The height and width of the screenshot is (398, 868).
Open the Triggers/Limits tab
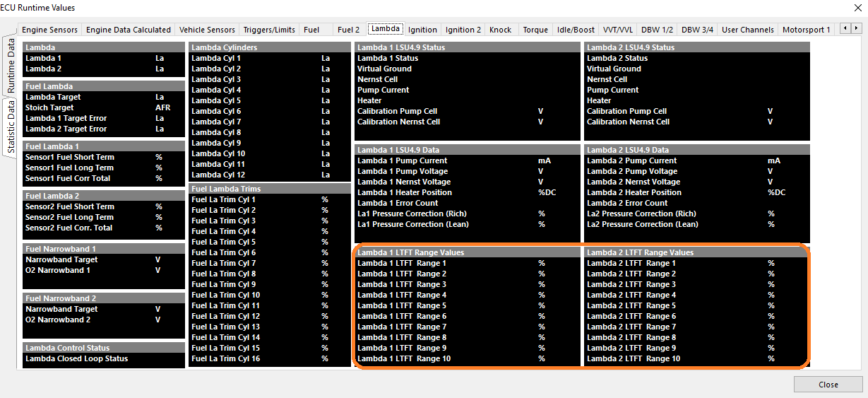tap(269, 30)
